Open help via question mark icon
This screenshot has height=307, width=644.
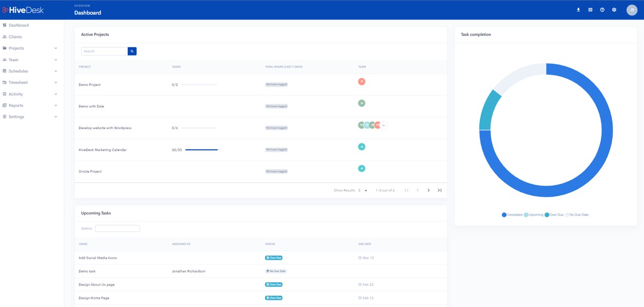click(602, 10)
